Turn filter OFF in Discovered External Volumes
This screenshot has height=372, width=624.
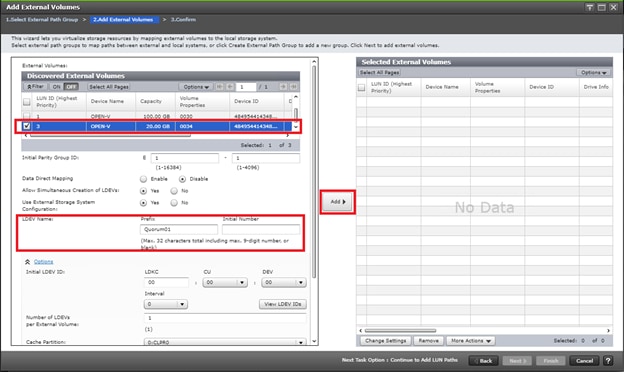71,87
